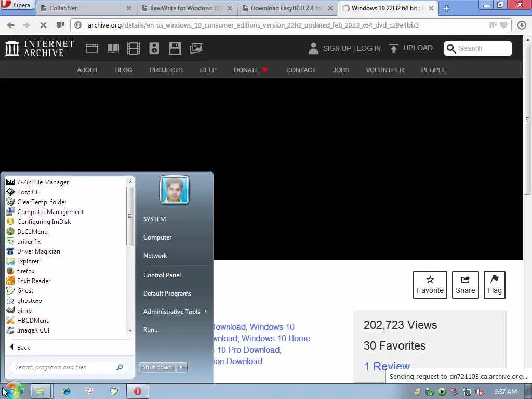
Task: Click the UPLOAD link text
Action: coord(418,48)
